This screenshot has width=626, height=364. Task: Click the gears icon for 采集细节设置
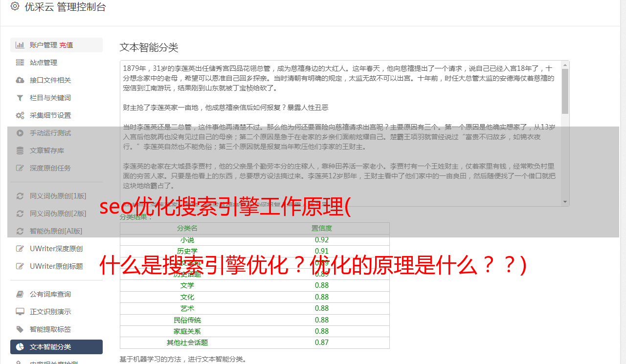(x=20, y=115)
